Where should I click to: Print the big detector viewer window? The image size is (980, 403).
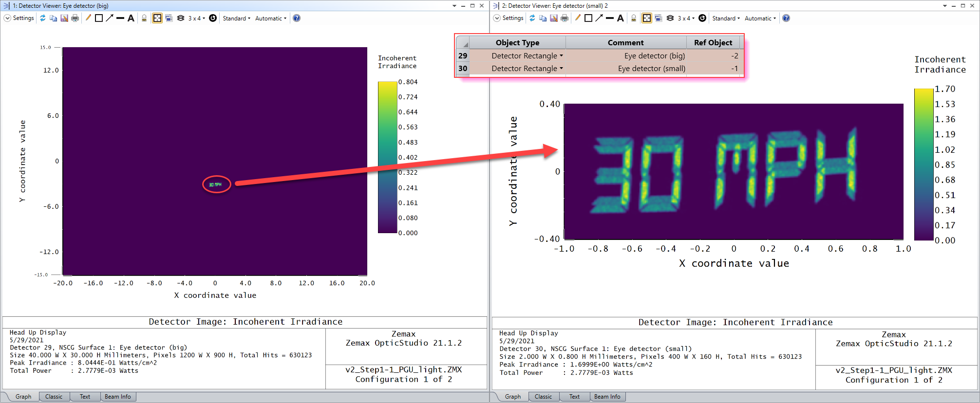click(x=75, y=18)
